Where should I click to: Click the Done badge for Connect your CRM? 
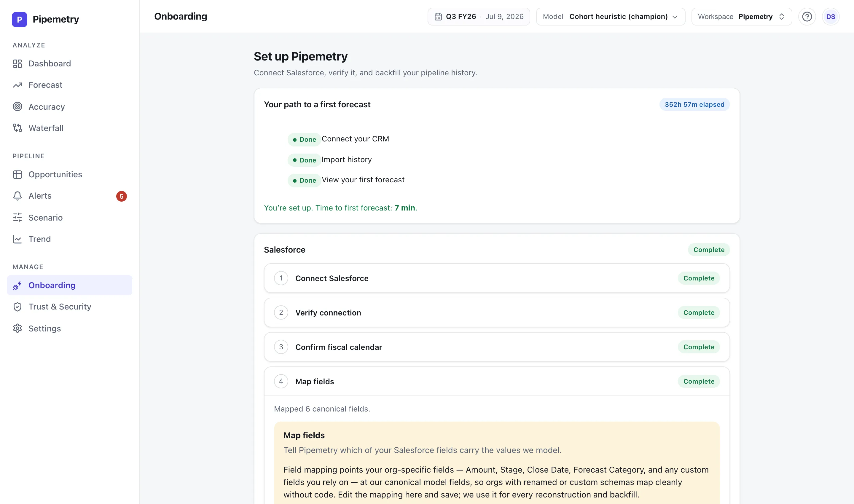pos(304,140)
